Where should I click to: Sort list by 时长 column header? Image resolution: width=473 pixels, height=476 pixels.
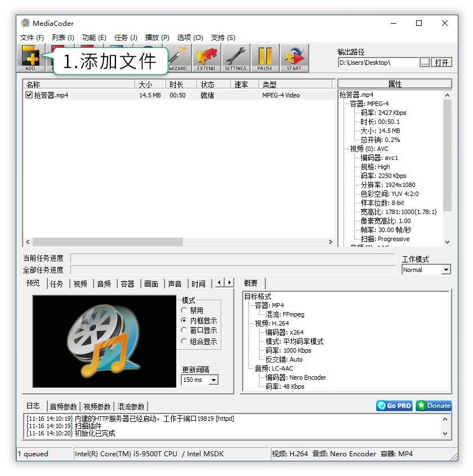point(181,84)
